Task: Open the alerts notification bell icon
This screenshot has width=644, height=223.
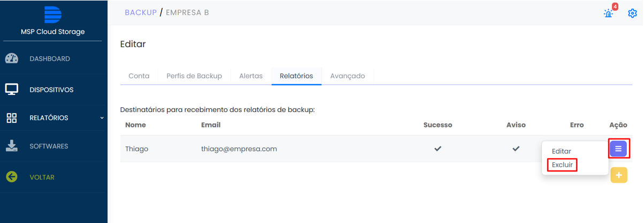Action: (x=609, y=13)
